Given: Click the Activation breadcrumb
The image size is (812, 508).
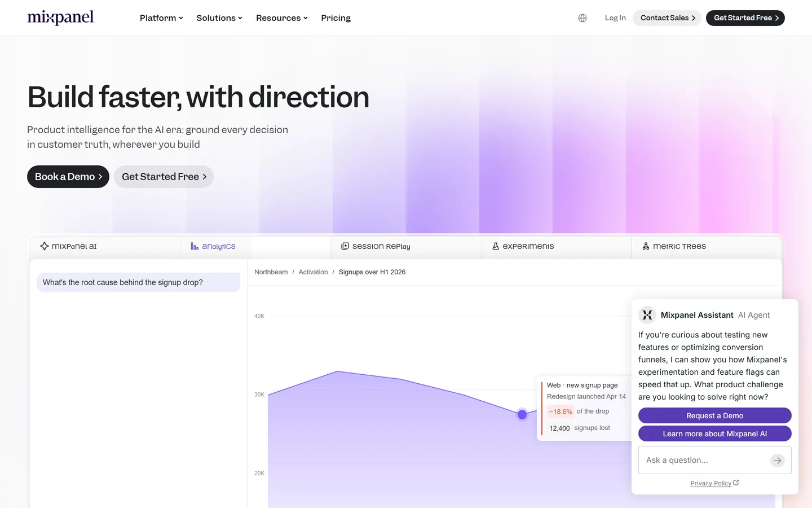Looking at the screenshot, I should pyautogui.click(x=313, y=272).
